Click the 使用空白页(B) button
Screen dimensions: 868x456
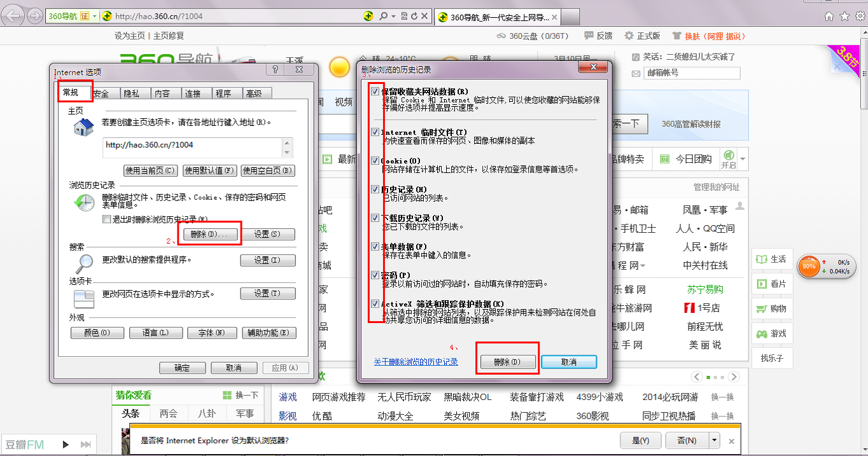point(267,170)
